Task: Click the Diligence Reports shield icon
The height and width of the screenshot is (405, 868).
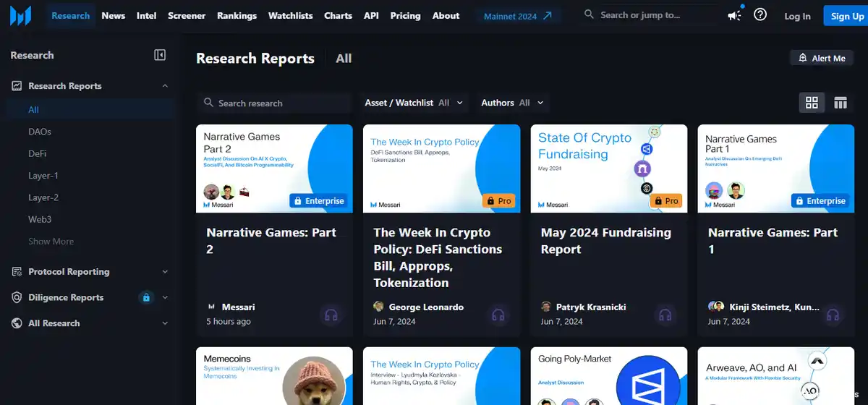Action: (17, 297)
